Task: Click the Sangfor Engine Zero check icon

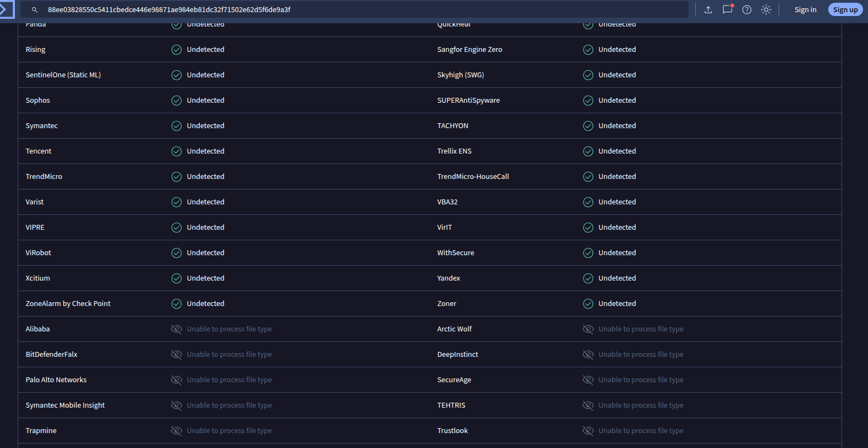Action: [x=588, y=50]
